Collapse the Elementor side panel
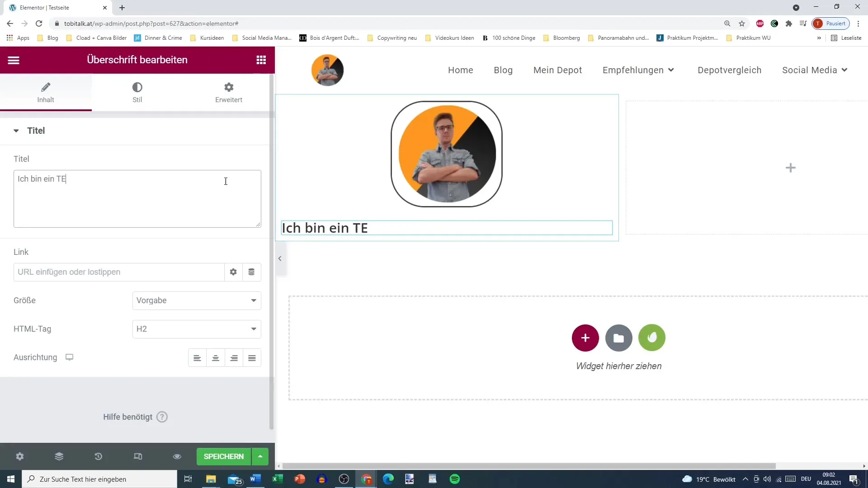This screenshot has width=868, height=488. [280, 258]
